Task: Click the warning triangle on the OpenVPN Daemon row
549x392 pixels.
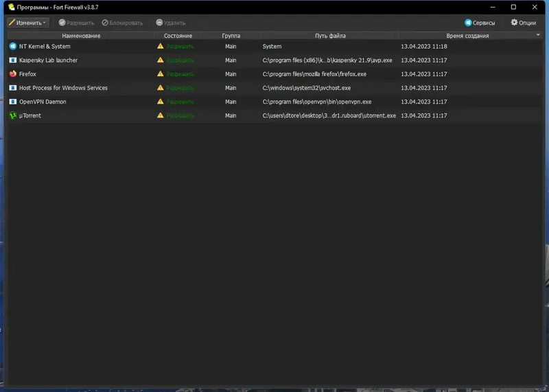Action: 161,101
